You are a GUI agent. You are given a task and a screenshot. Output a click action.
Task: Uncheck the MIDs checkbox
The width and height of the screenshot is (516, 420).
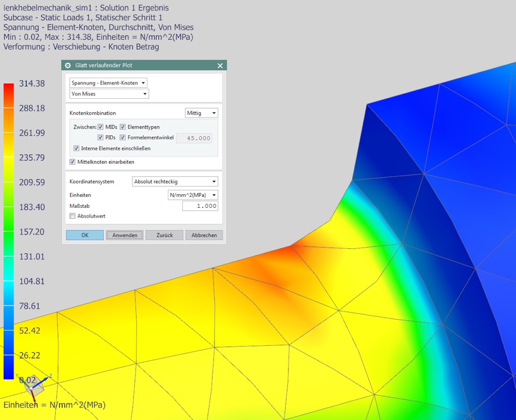point(100,127)
